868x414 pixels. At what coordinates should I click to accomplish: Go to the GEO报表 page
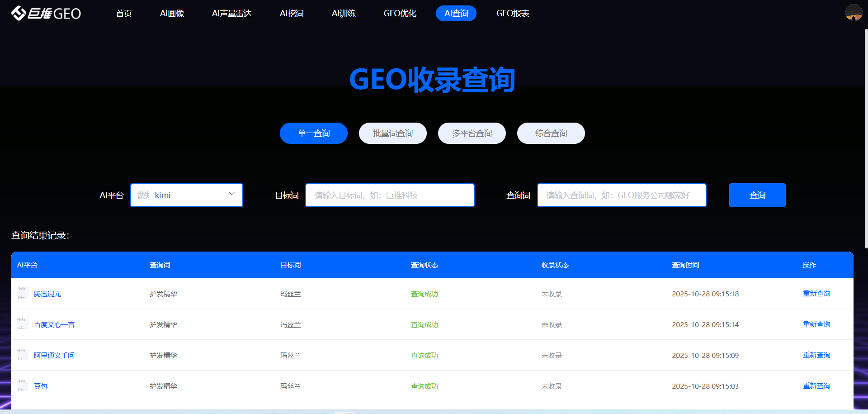(x=512, y=14)
